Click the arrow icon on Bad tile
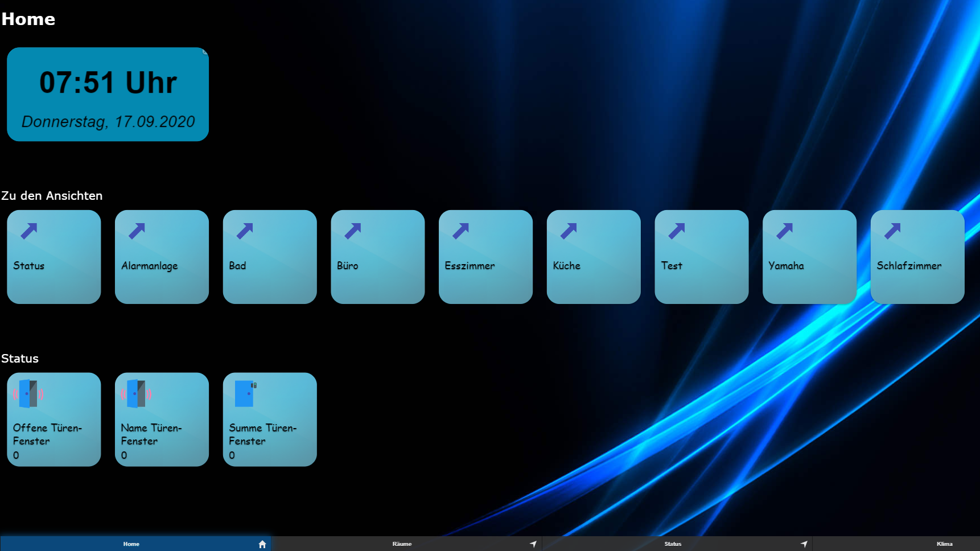This screenshot has height=551, width=980. click(x=245, y=231)
